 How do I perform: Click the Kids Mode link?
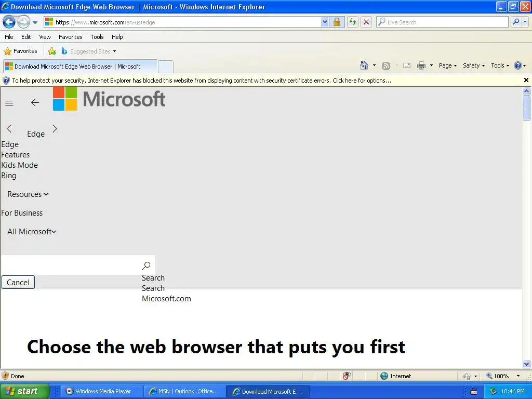19,165
